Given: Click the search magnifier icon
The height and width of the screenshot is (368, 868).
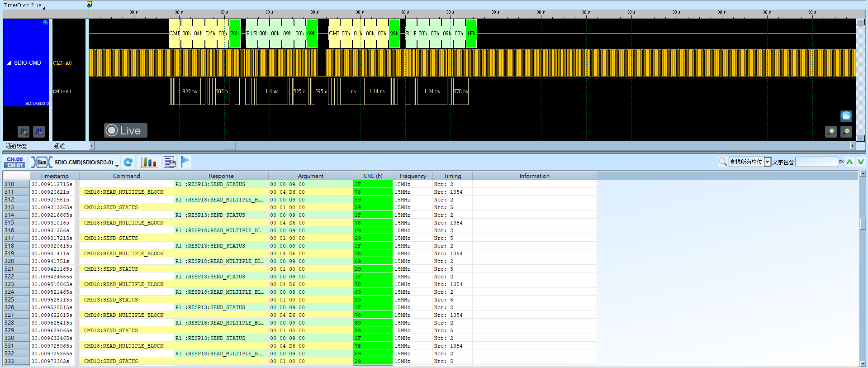Looking at the screenshot, I should [x=722, y=162].
